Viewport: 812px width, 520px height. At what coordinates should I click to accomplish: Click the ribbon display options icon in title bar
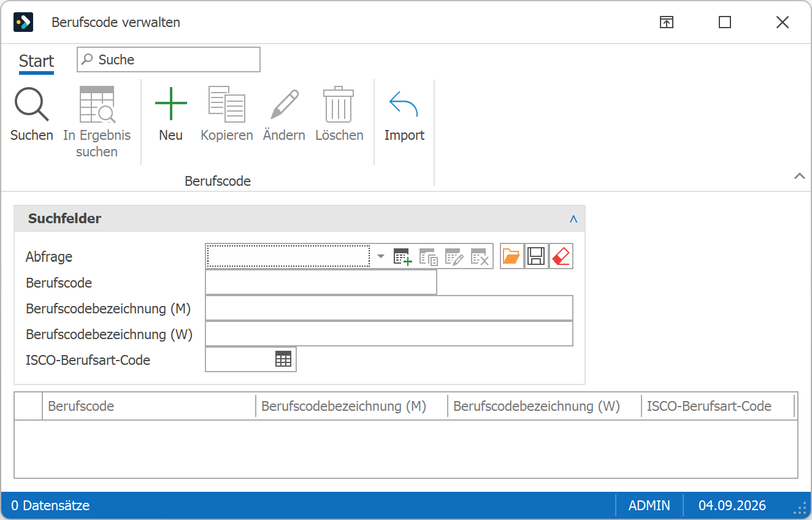click(x=667, y=22)
